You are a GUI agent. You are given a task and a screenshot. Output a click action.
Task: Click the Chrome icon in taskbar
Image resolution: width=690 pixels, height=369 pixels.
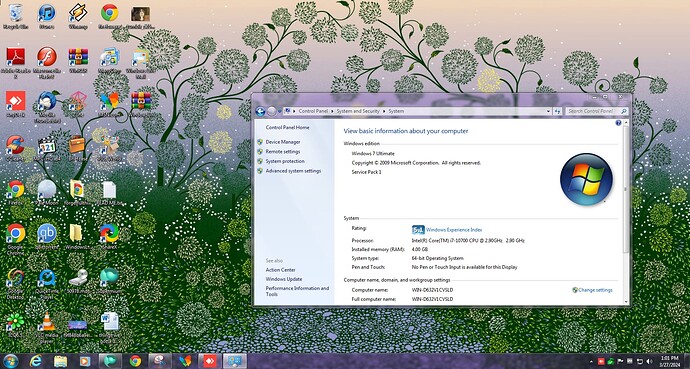[135, 362]
